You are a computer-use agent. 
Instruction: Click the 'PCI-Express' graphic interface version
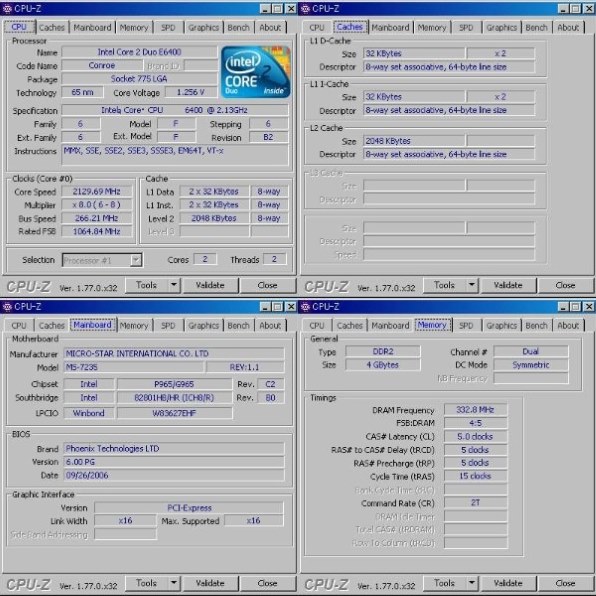189,508
